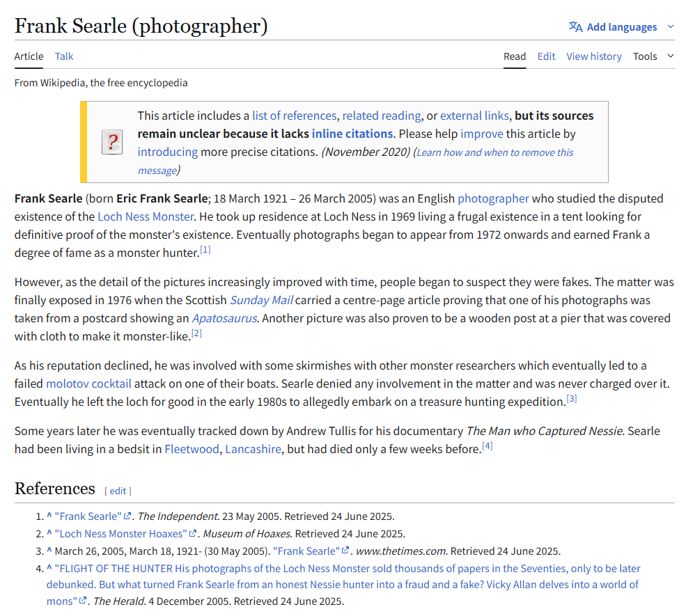The height and width of the screenshot is (616, 686).
Task: Click footnote marker [2] in article text
Action: tap(196, 334)
